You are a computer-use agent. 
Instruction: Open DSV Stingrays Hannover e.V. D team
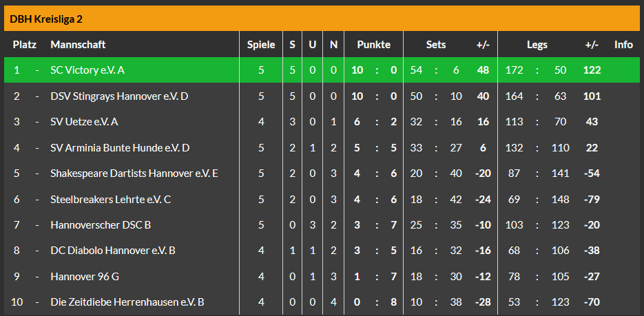(119, 96)
